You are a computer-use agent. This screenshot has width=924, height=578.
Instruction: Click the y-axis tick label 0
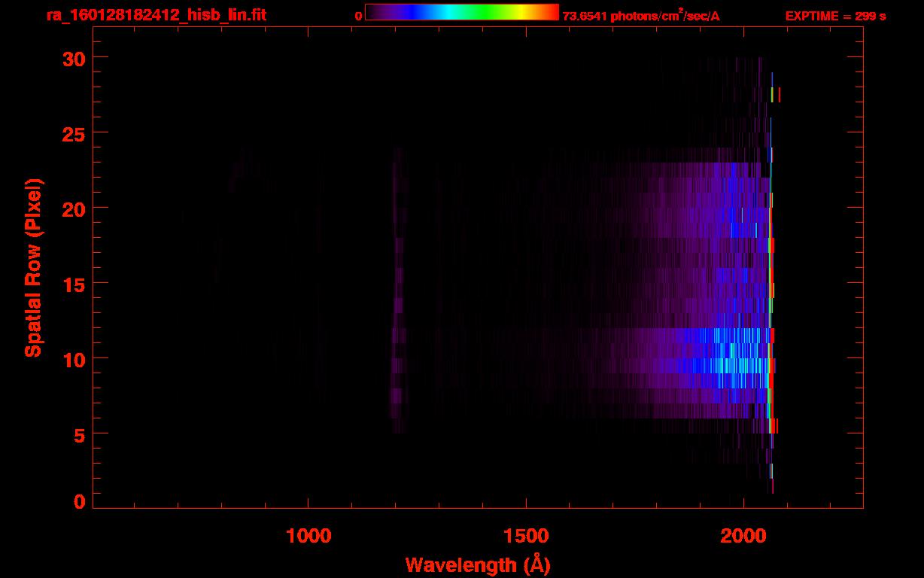pos(80,501)
